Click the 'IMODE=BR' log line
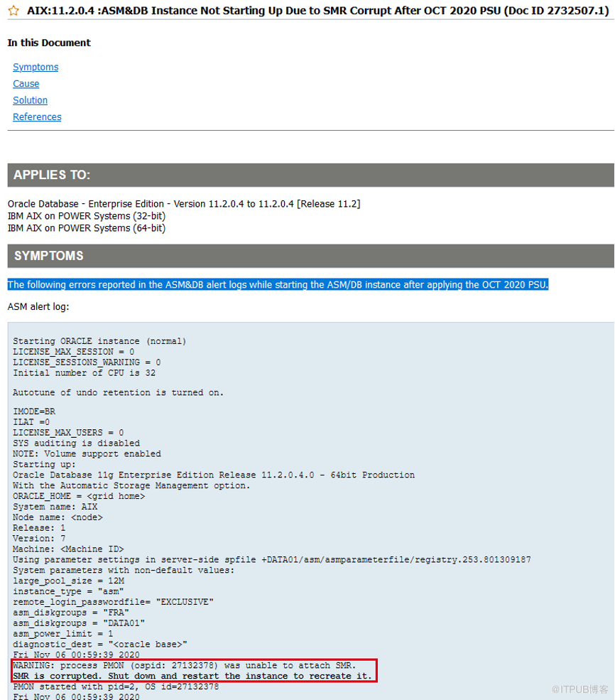 34,411
